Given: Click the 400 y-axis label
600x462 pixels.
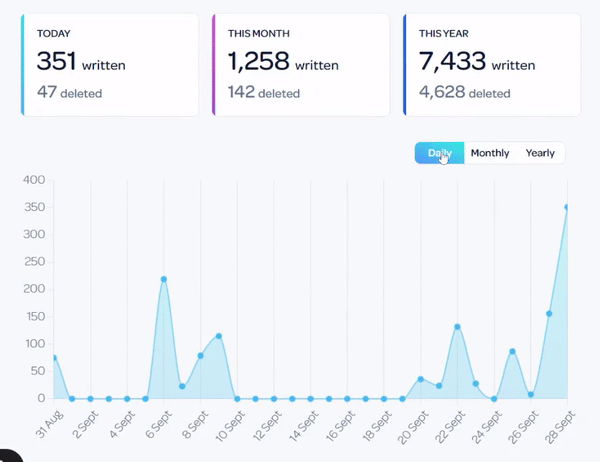Looking at the screenshot, I should pos(34,180).
